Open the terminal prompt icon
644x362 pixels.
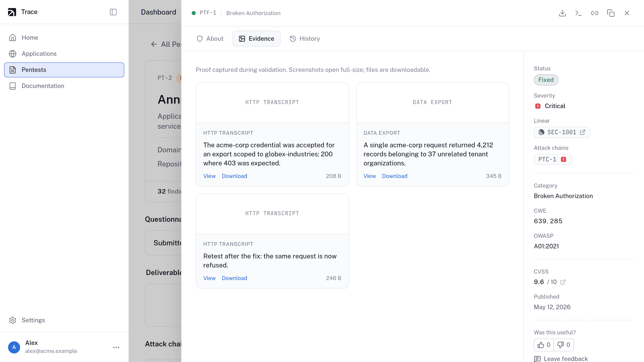coord(578,13)
